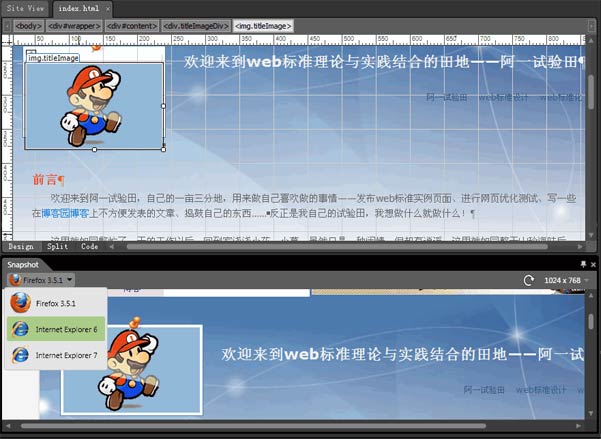Image resolution: width=601 pixels, height=439 pixels.
Task: Choose Internet Explorer 6 from the browser list
Action: click(56, 329)
